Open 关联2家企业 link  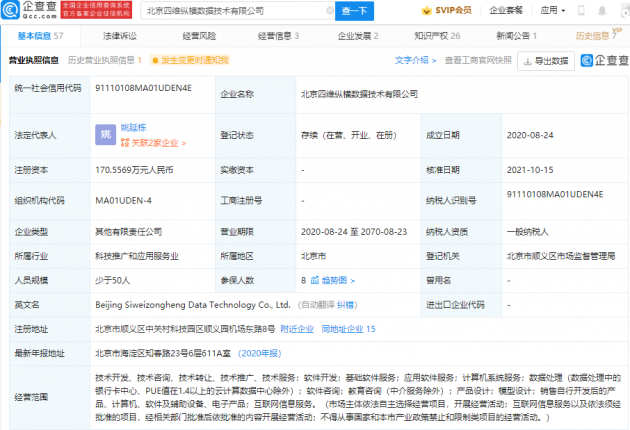click(x=153, y=143)
